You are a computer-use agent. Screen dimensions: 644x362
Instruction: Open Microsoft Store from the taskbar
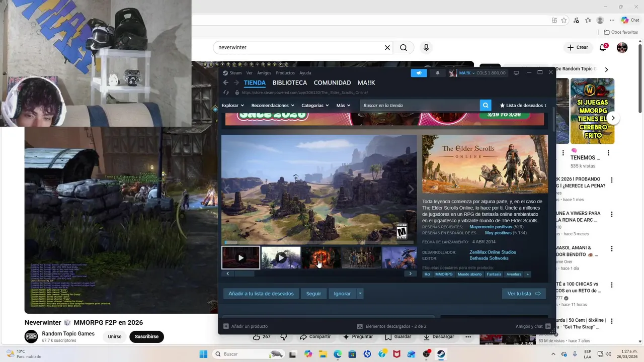(352, 354)
